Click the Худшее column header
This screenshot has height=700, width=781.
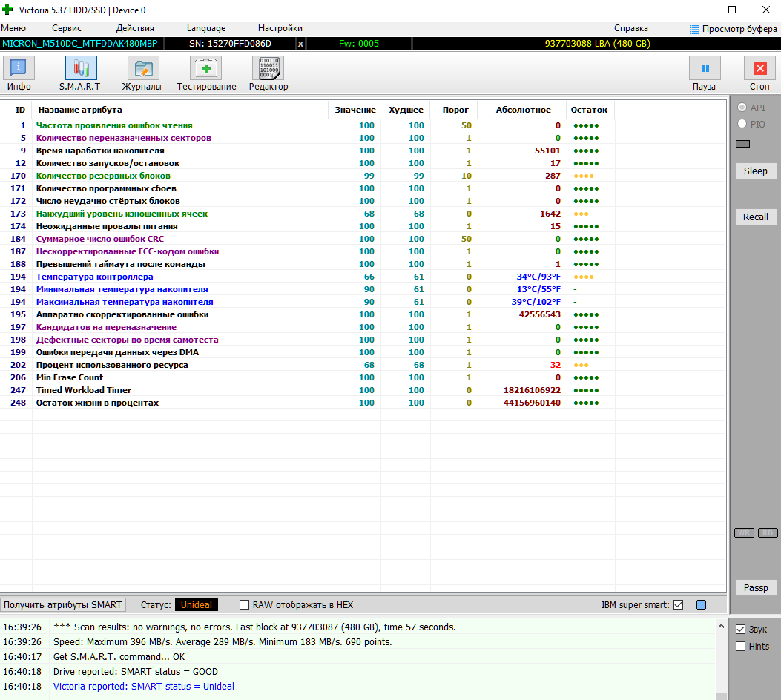click(406, 110)
